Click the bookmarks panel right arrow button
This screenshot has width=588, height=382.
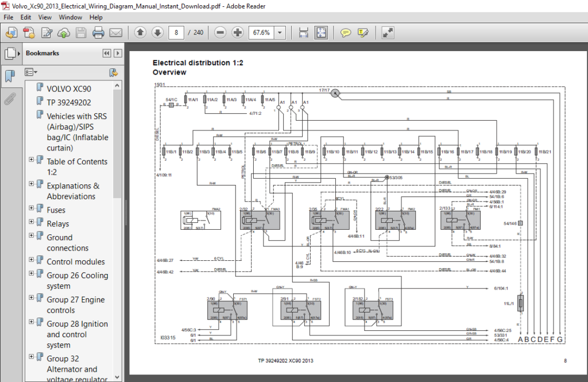click(118, 53)
